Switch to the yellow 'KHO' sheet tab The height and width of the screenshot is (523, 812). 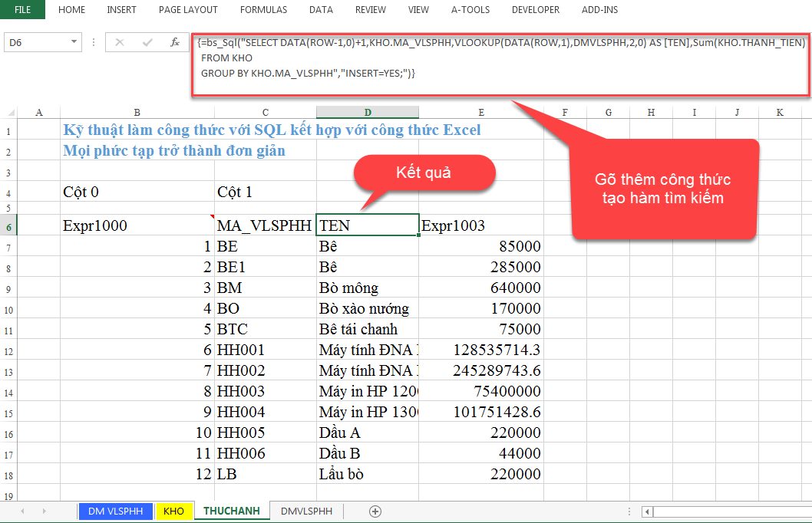pos(173,511)
